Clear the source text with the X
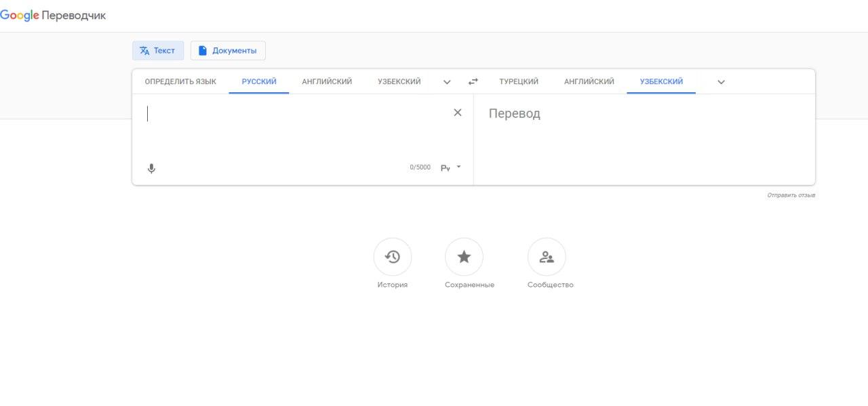This screenshot has width=868, height=406. (x=457, y=113)
